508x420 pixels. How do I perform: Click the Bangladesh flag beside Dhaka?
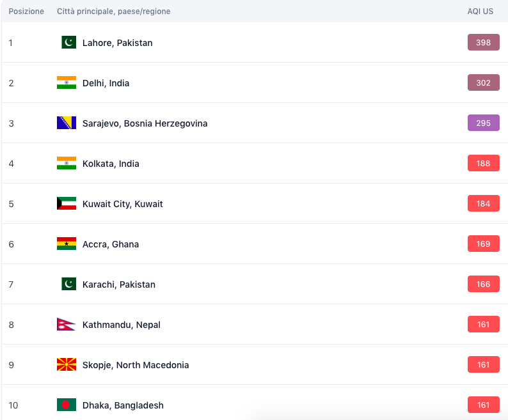(67, 405)
